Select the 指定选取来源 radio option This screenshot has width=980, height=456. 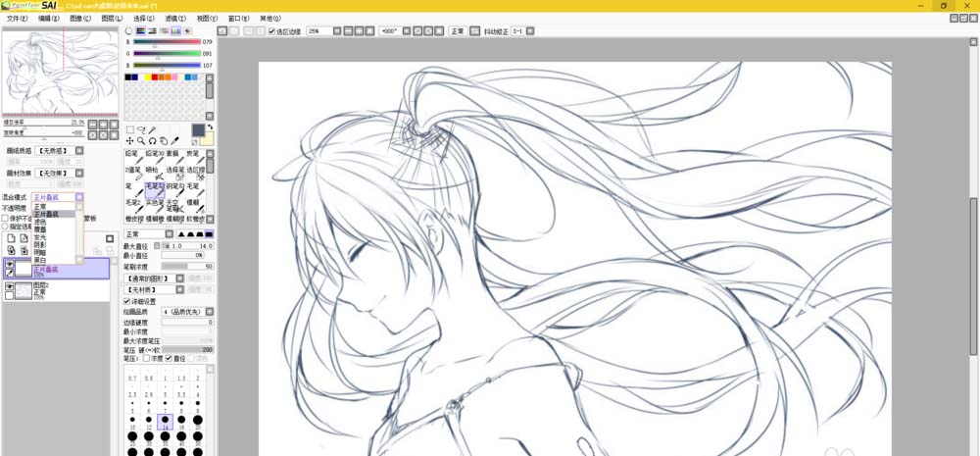(x=4, y=227)
